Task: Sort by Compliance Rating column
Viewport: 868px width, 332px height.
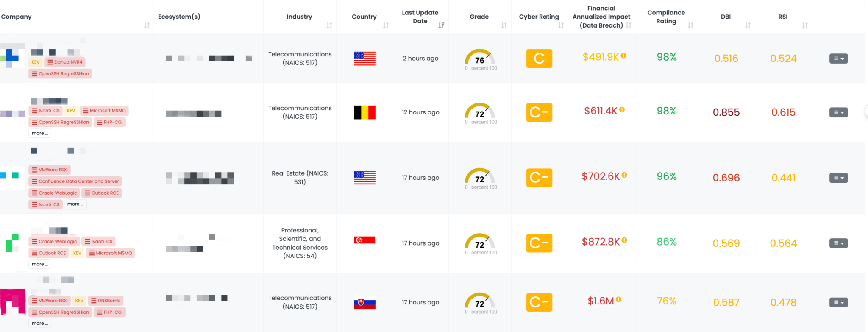Action: pos(690,25)
